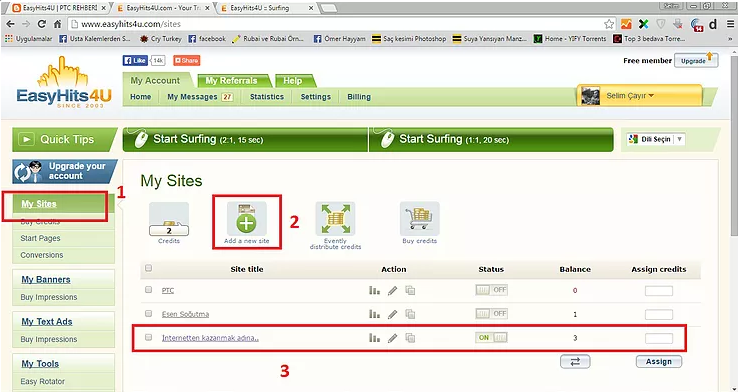
Task: Click edit pencil icon for Esen Soğutma
Action: [393, 314]
